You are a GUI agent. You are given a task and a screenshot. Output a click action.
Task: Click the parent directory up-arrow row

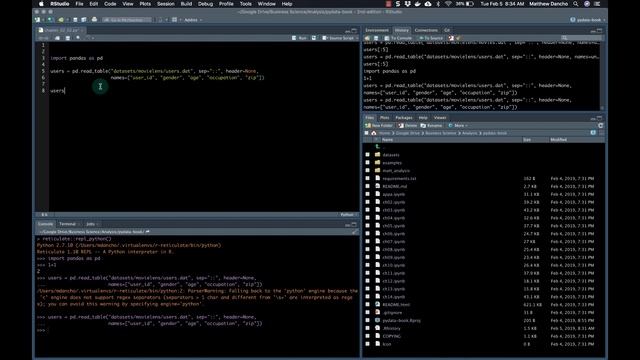coord(378,147)
